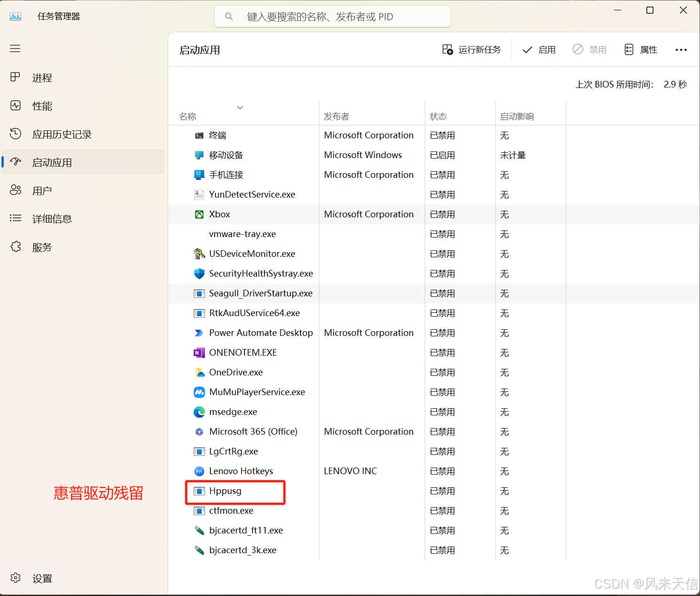Screen dimensions: 700x596
Task: Open 设置 at the sidebar bottom
Action: click(83, 578)
